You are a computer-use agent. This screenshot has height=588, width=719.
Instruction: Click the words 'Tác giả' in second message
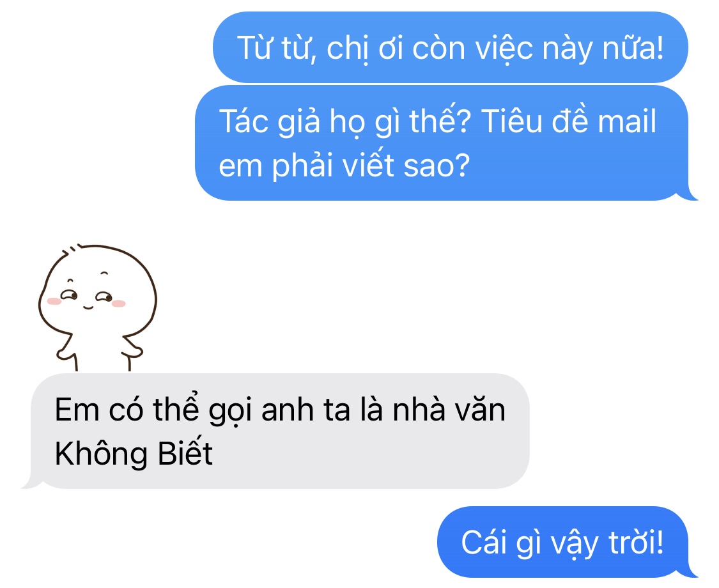(269, 122)
